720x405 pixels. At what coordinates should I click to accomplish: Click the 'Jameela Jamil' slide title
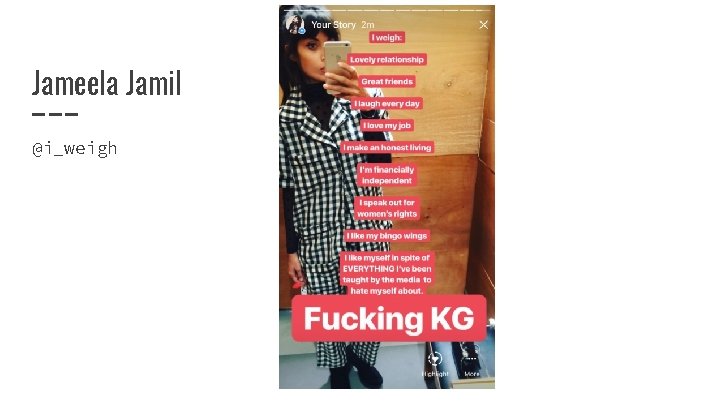pos(107,83)
